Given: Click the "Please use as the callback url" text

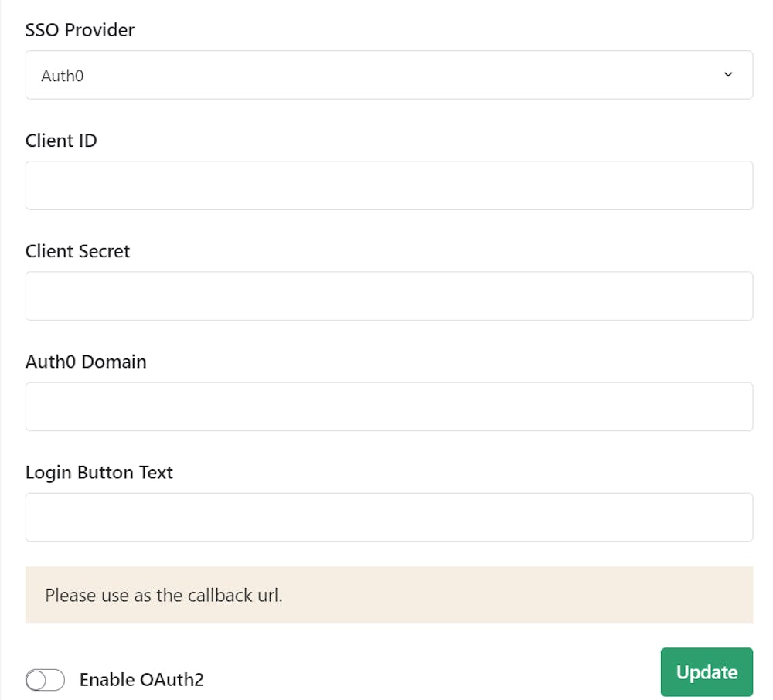Looking at the screenshot, I should point(164,596).
